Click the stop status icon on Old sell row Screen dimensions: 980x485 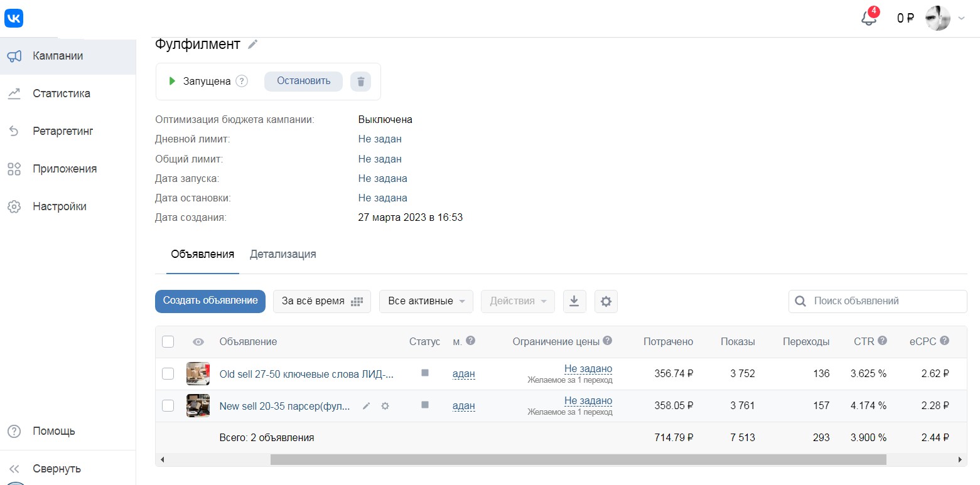point(424,373)
